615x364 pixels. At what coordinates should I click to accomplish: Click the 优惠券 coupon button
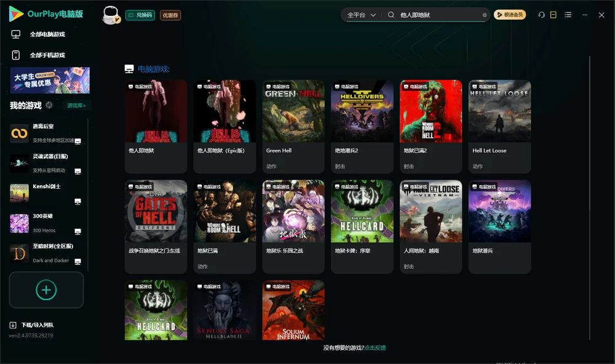click(170, 15)
